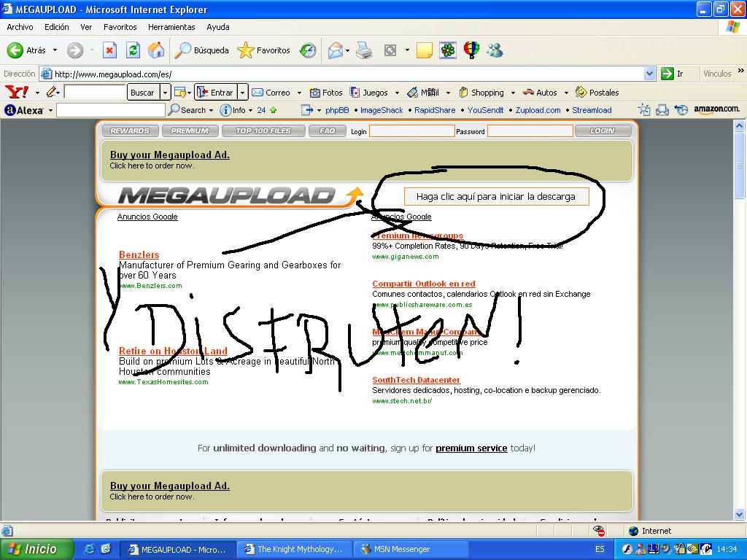
Task: Click the ES language indicator
Action: 600,549
